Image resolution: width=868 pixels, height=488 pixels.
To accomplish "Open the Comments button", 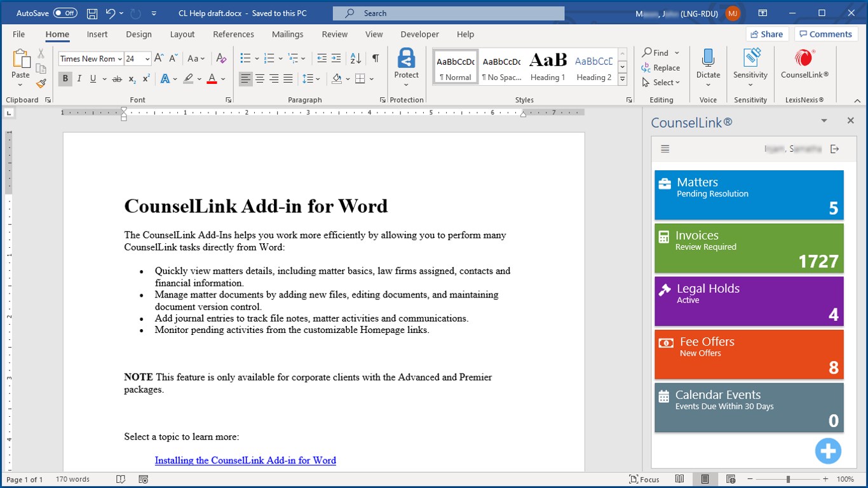I will (825, 34).
